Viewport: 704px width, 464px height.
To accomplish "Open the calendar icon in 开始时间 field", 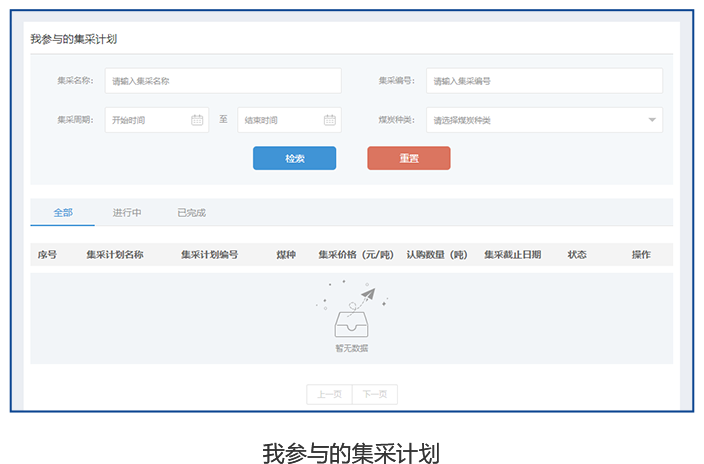I will pos(197,120).
